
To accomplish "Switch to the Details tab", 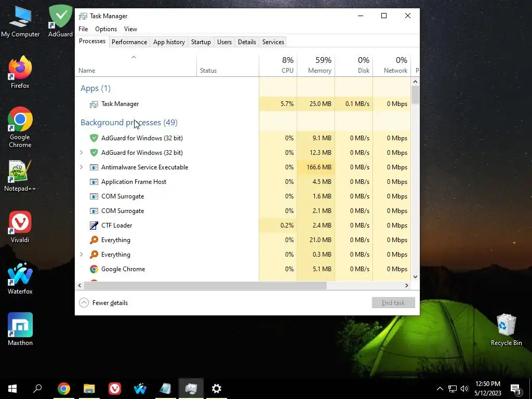I will 247,42.
